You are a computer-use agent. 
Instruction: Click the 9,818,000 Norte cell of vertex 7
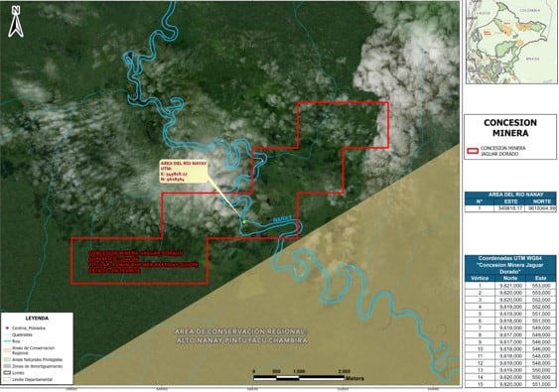tap(511, 327)
